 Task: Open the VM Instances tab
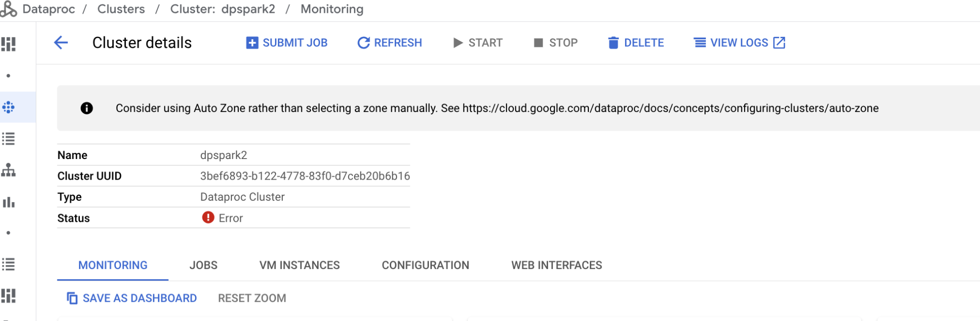(300, 265)
